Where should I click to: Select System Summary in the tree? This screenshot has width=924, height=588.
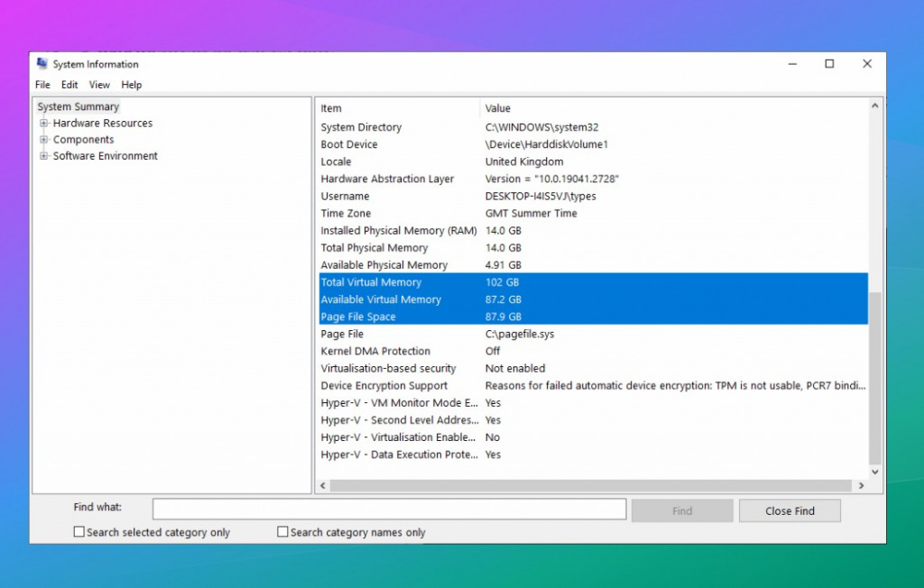click(78, 106)
